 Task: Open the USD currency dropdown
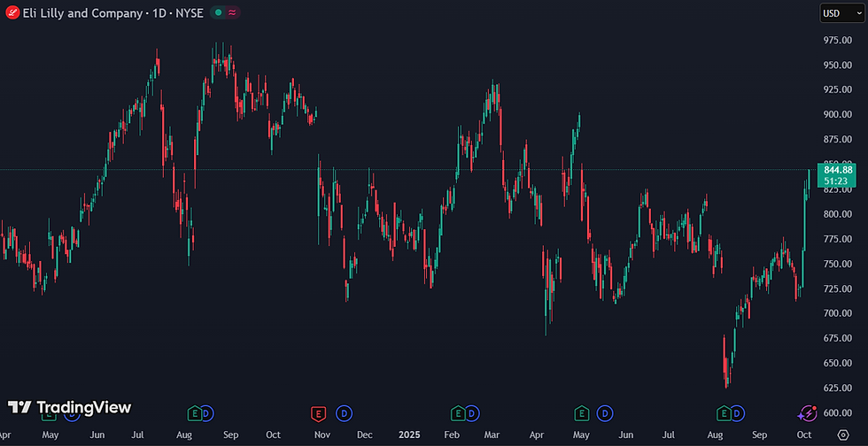[x=842, y=12]
